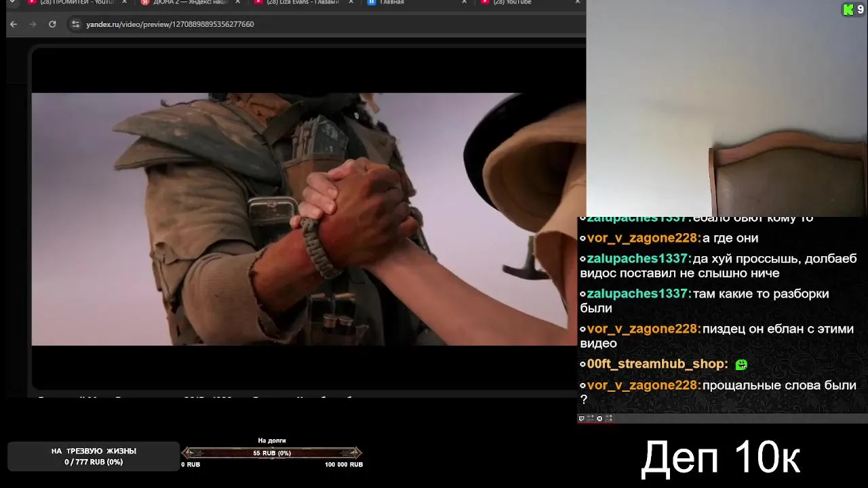Click the large 'Деп 10к' overlay text
868x488 pixels.
720,457
